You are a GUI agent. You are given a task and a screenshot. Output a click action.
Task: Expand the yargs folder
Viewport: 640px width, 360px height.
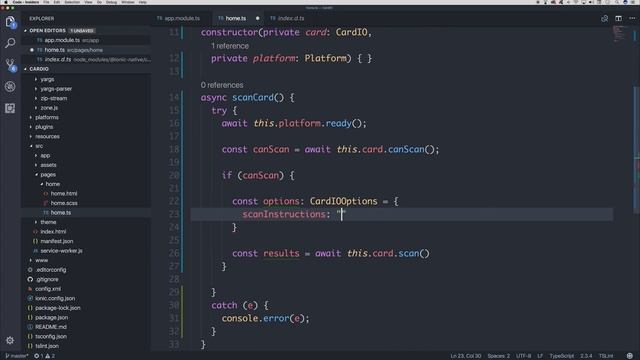(47, 79)
